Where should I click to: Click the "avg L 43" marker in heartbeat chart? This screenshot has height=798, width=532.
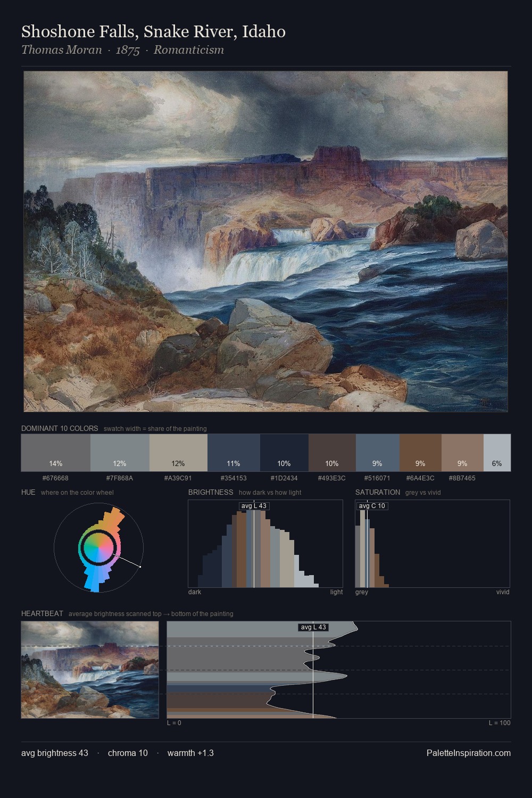[313, 627]
